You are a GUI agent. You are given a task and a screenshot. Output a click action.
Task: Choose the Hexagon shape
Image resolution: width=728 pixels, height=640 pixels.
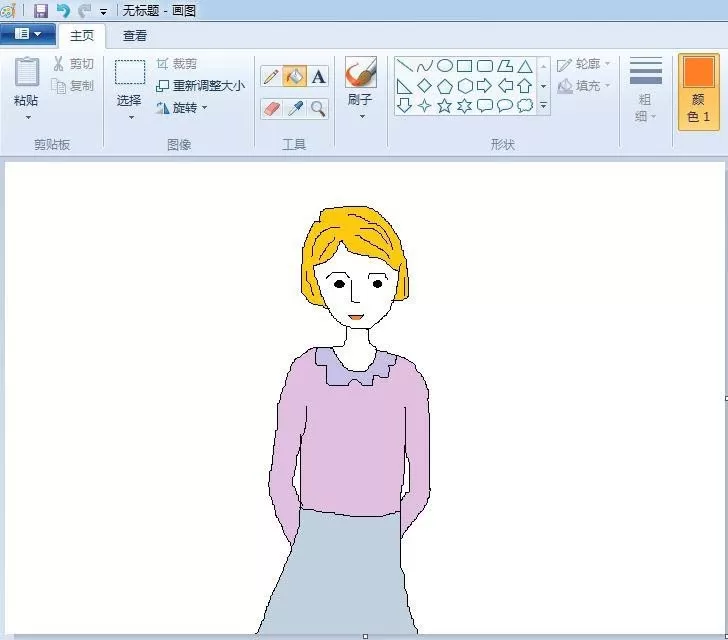(x=465, y=86)
